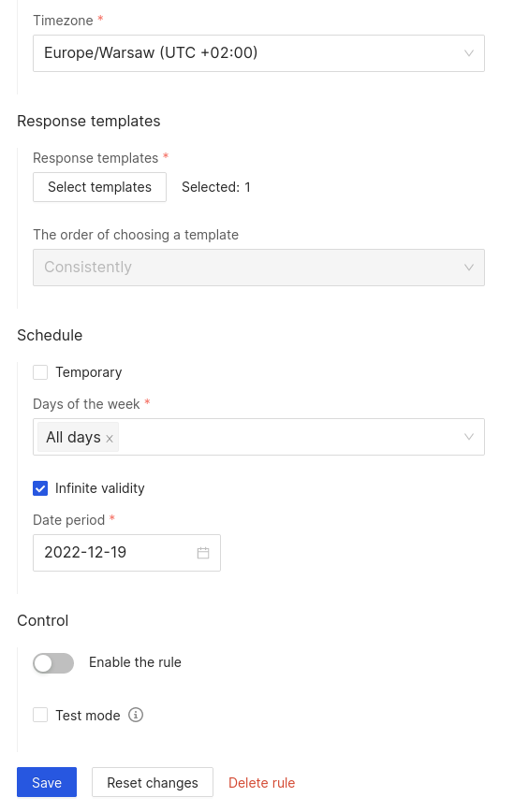Toggle the Enable the rule switch

[53, 663]
